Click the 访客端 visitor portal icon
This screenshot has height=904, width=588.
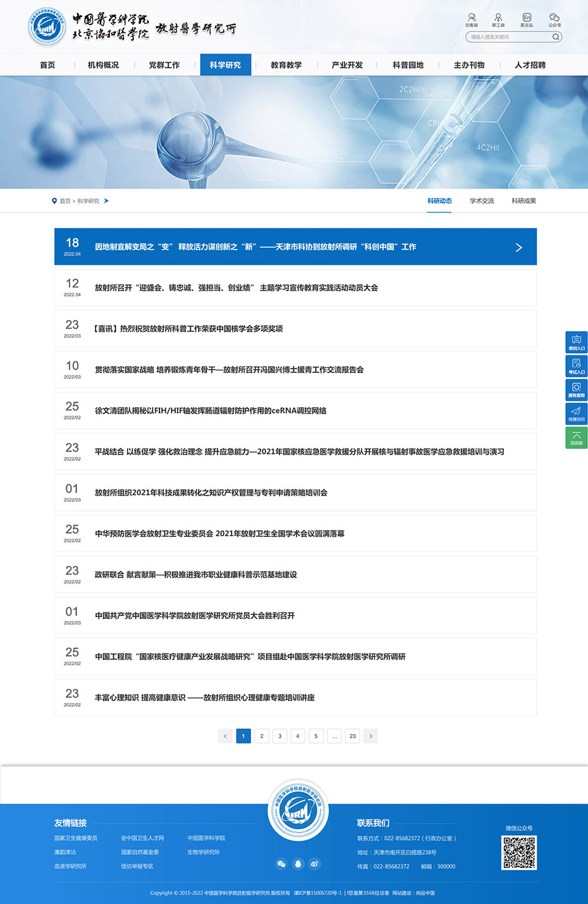[472, 19]
